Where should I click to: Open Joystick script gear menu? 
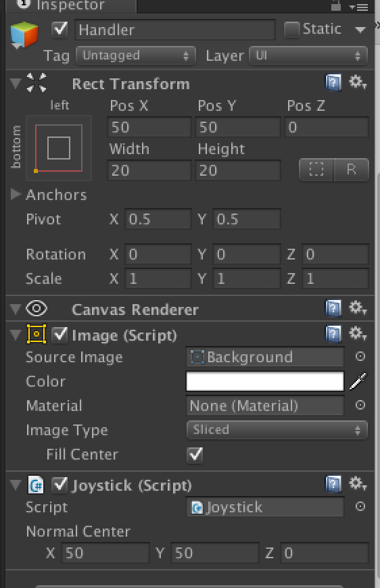click(358, 484)
